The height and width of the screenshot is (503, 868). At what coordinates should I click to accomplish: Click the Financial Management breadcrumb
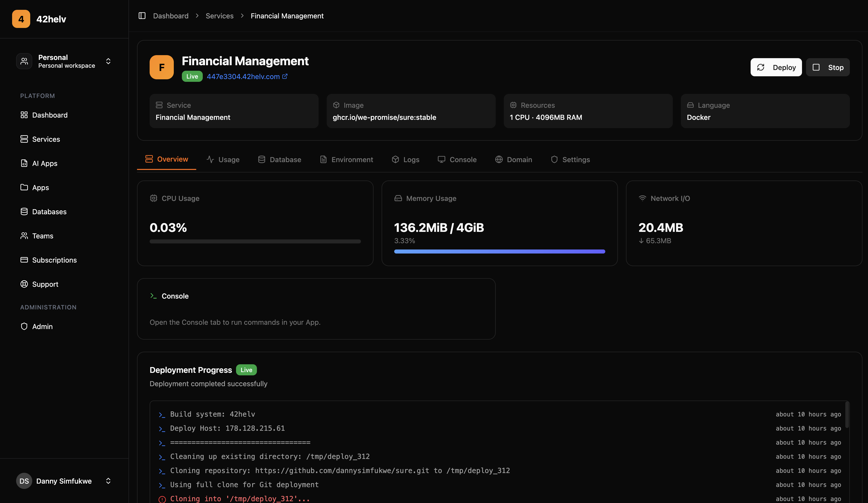287,16
